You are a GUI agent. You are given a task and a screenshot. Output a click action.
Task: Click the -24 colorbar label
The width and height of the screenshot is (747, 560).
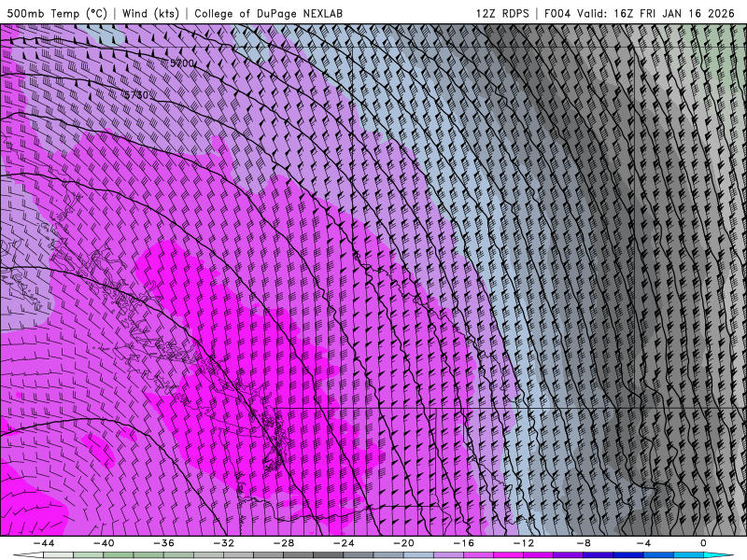[x=344, y=543]
